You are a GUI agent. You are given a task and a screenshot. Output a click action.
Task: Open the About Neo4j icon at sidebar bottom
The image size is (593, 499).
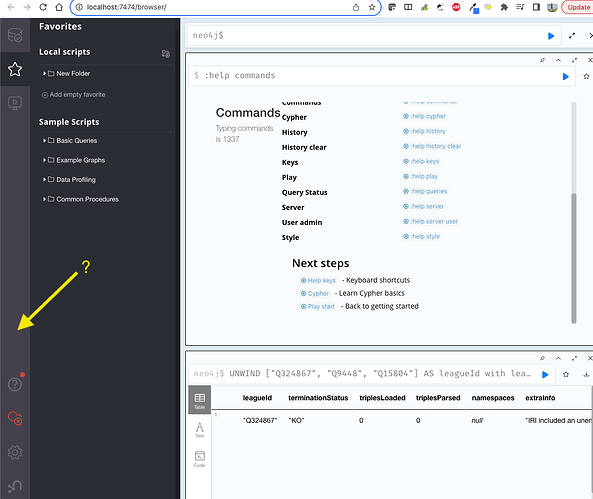pyautogui.click(x=15, y=486)
